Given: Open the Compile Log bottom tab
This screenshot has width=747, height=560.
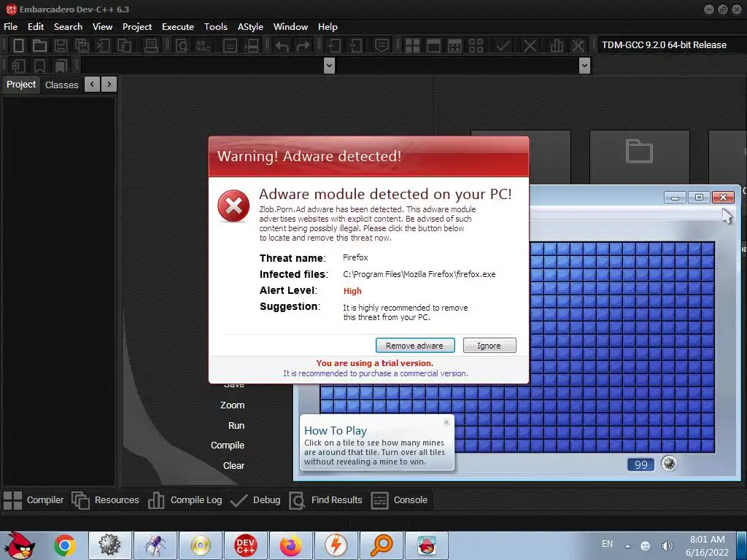Looking at the screenshot, I should (185, 500).
